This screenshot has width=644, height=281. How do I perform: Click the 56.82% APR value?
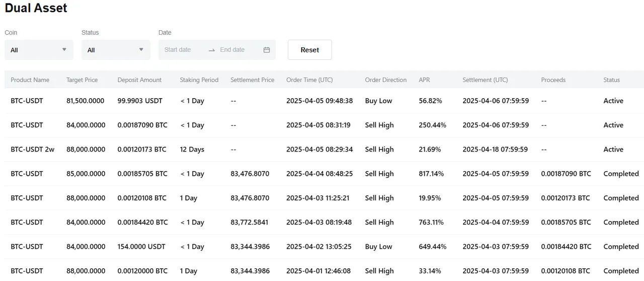[430, 101]
